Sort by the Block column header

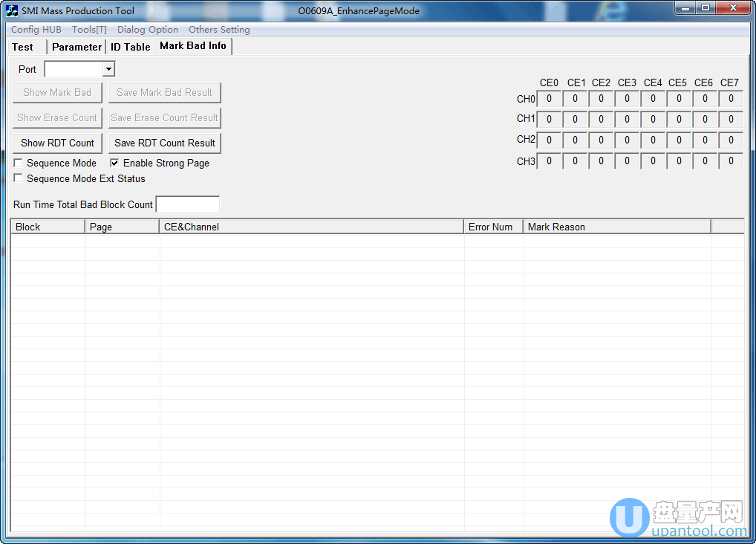click(x=48, y=227)
